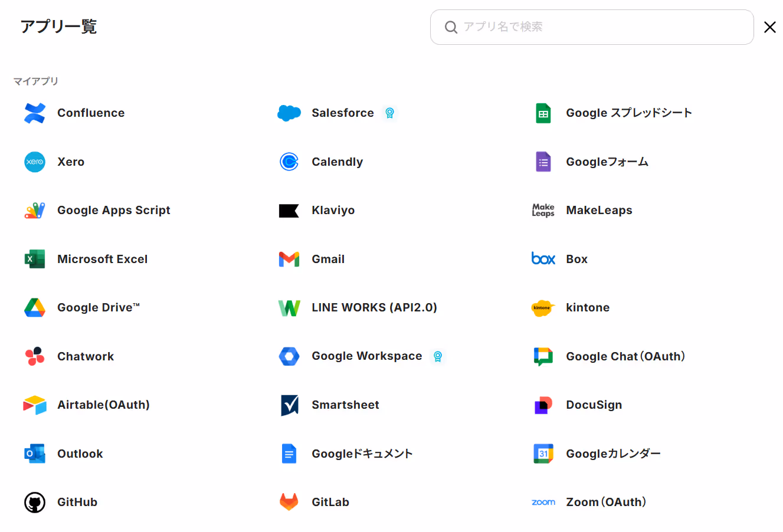783x532 pixels.
Task: Click the Calendly logo icon
Action: 289,162
